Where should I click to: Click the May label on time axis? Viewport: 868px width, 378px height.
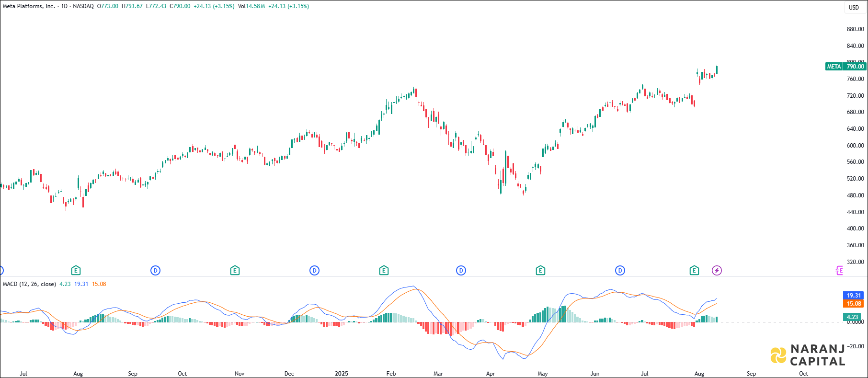point(543,374)
